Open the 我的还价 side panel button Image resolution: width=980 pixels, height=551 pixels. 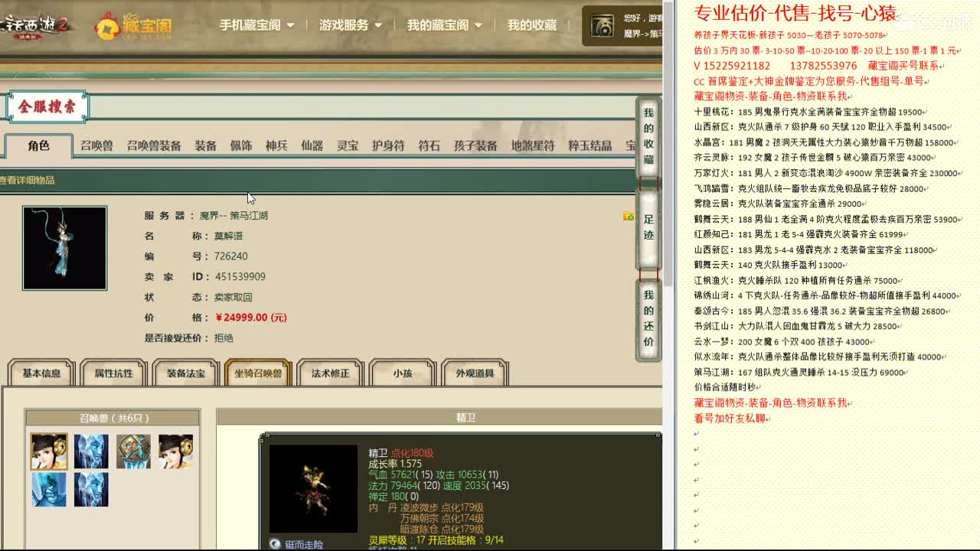coord(648,319)
